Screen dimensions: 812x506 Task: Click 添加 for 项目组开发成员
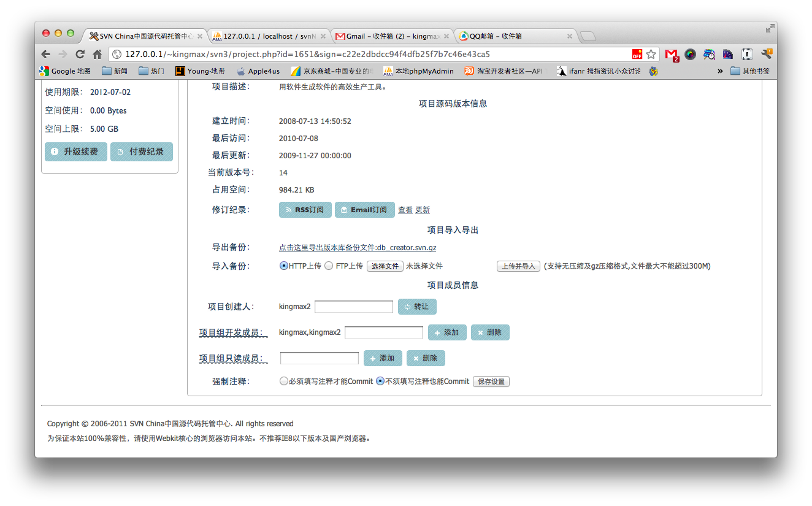point(447,332)
